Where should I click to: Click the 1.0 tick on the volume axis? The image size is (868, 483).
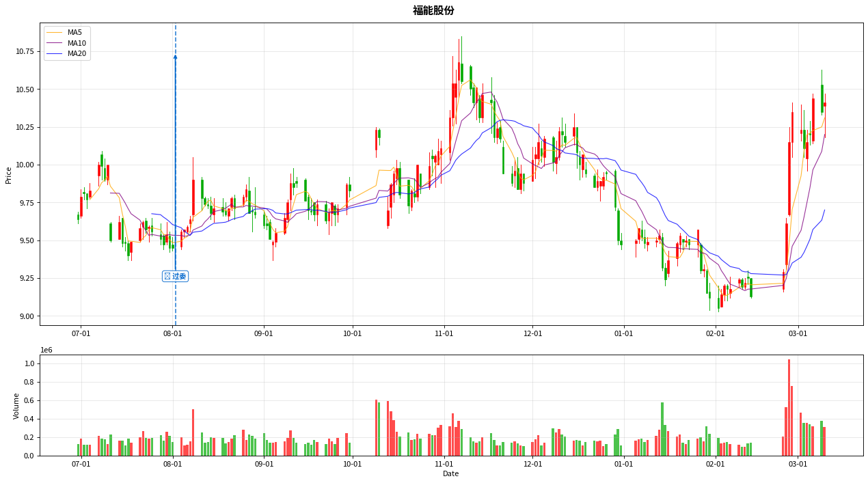(30, 364)
